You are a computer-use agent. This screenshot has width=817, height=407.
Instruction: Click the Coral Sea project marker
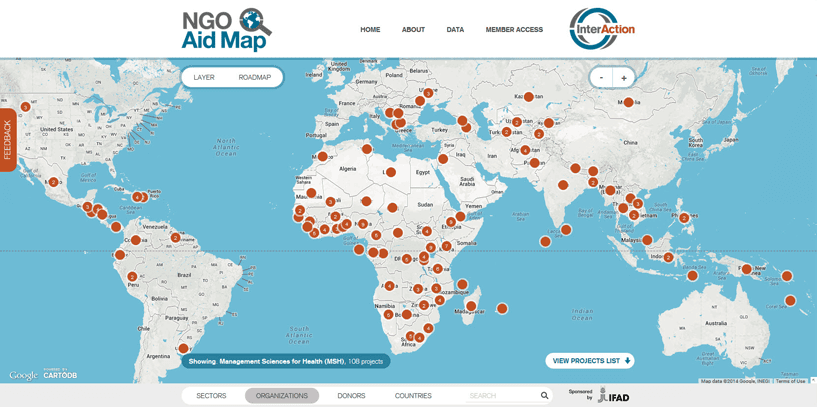click(790, 300)
